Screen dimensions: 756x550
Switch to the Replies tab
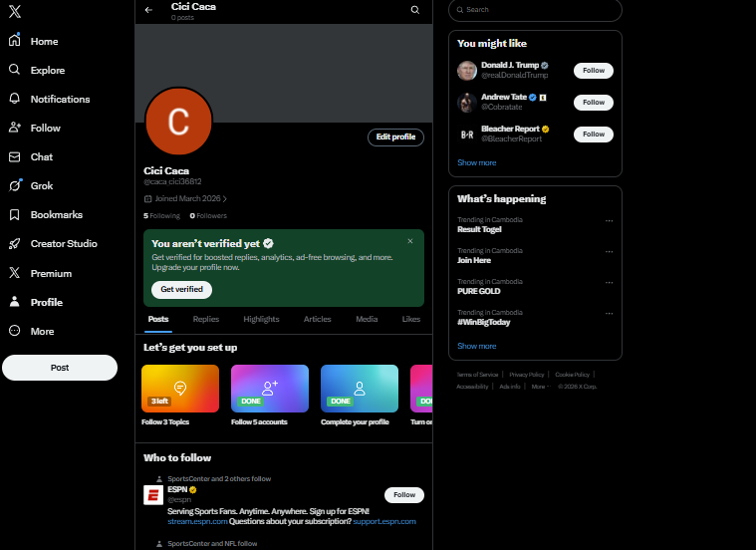tap(206, 319)
